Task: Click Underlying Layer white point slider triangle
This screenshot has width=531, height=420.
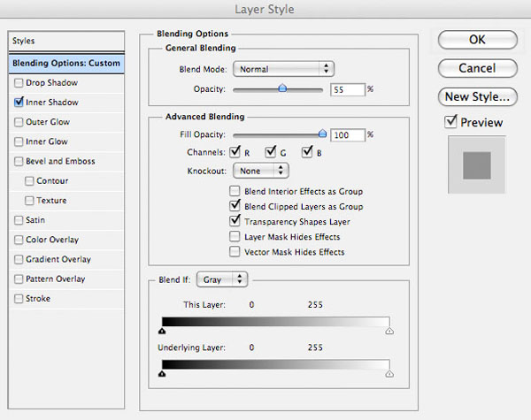Action: pos(389,374)
